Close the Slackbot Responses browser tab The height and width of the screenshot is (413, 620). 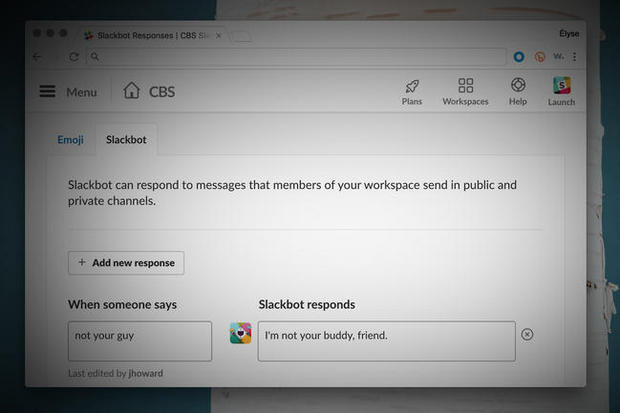coord(218,36)
